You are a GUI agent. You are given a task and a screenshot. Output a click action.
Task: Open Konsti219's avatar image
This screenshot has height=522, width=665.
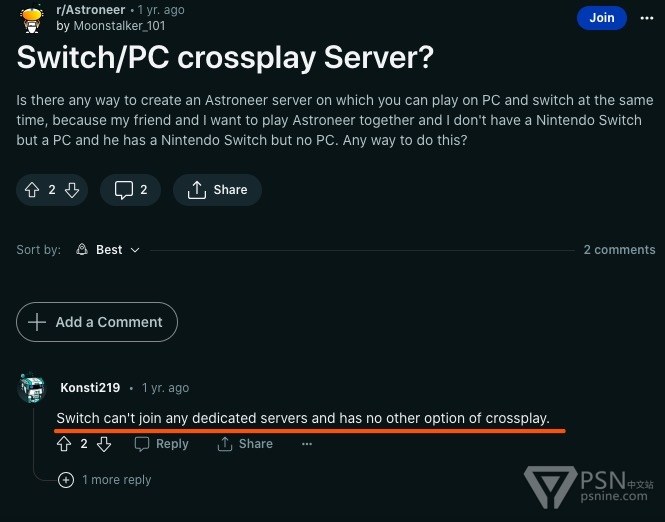[x=32, y=388]
